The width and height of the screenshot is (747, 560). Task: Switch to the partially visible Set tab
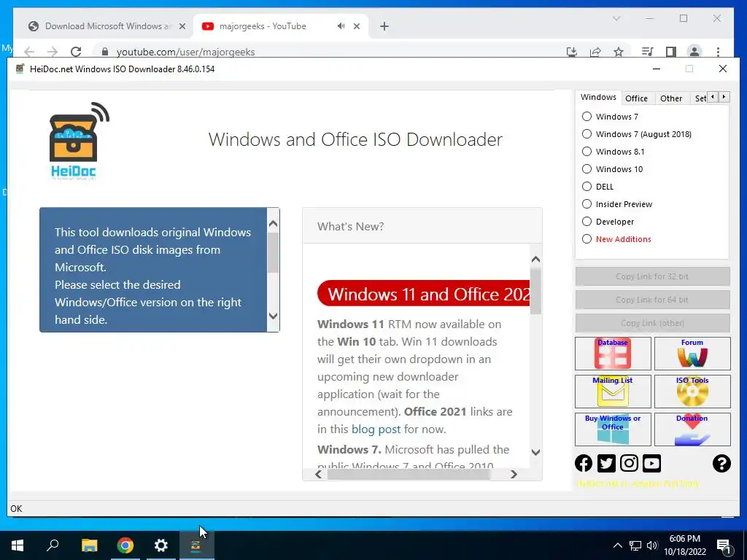[700, 98]
